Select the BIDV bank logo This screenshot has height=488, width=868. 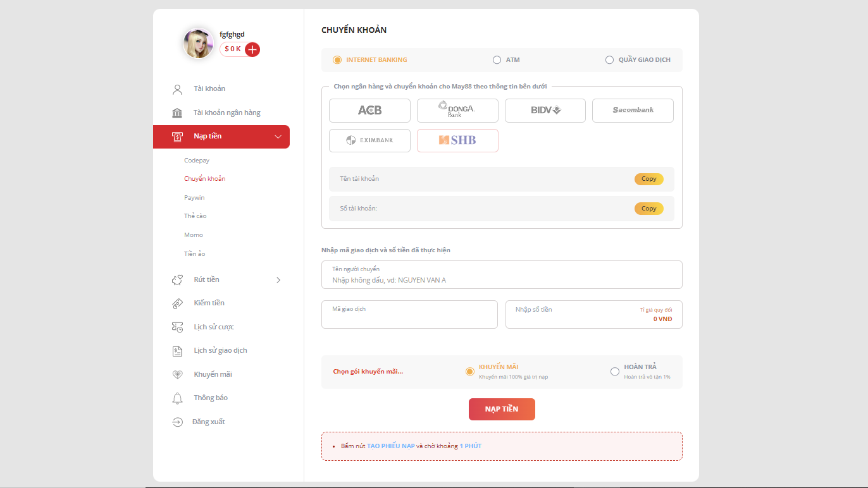545,111
